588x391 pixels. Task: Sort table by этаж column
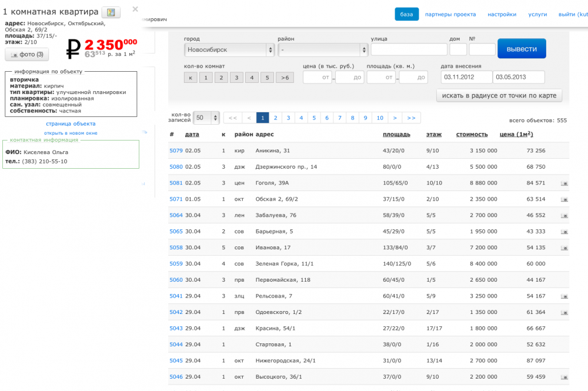pos(434,134)
